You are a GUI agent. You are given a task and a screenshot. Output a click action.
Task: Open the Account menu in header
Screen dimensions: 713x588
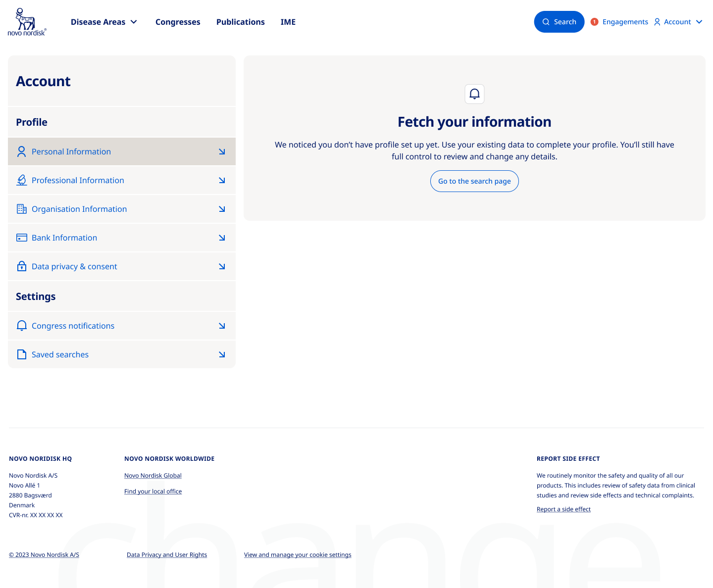[678, 22]
